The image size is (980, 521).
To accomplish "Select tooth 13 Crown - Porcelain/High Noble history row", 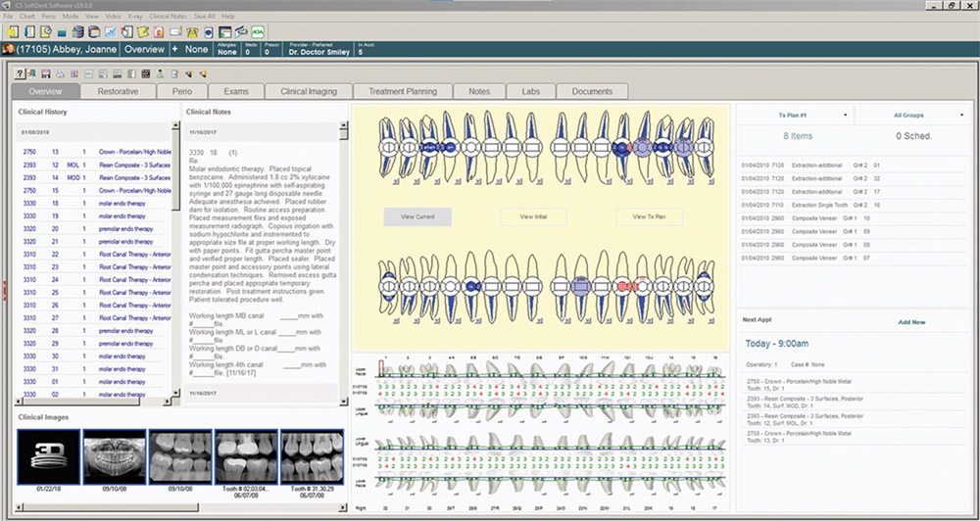I will pos(94,152).
